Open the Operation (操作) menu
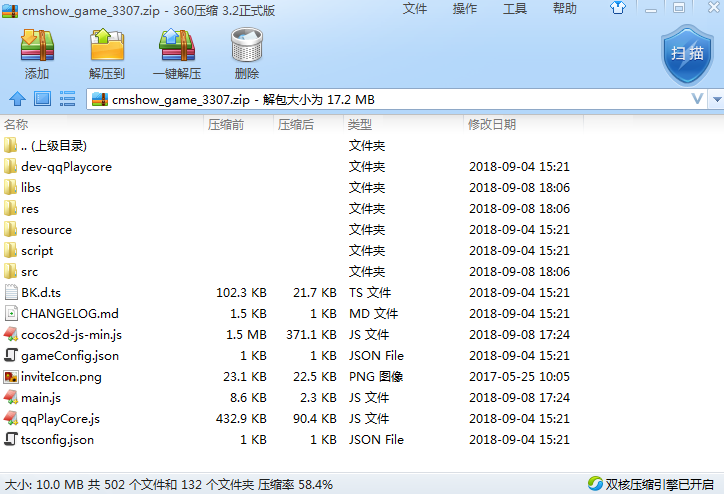The image size is (724, 494). pyautogui.click(x=465, y=8)
